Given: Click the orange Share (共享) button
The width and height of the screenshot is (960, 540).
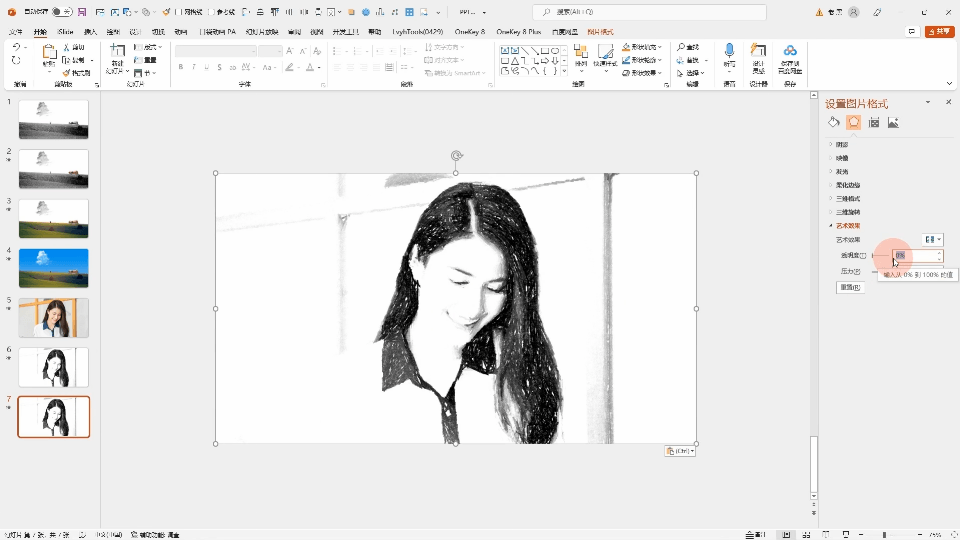Looking at the screenshot, I should tap(939, 32).
